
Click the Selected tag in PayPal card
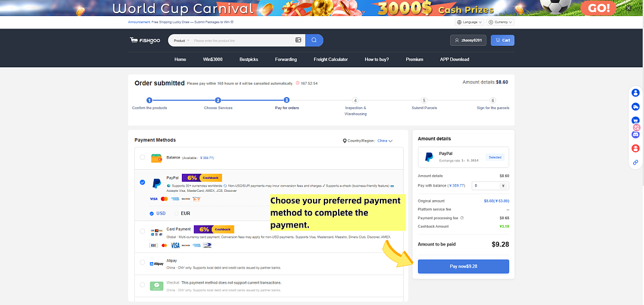pos(495,157)
